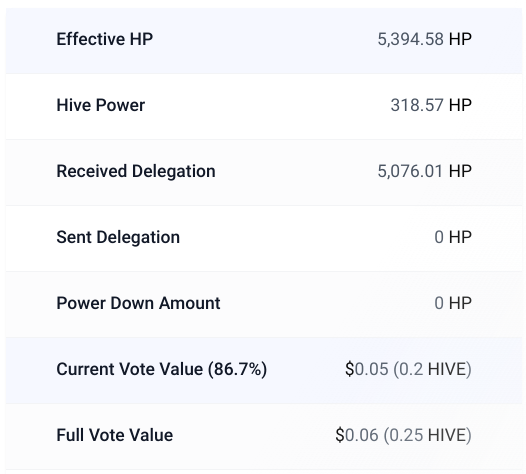Image resolution: width=526 pixels, height=474 pixels.
Task: Select the Sent Delegation 0 HP value
Action: click(453, 237)
